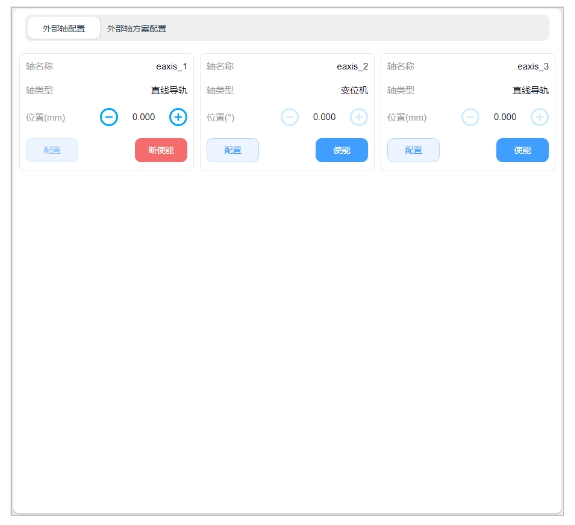Select eaxis_3 position value 0.000
The width and height of the screenshot is (575, 525).
coord(505,117)
